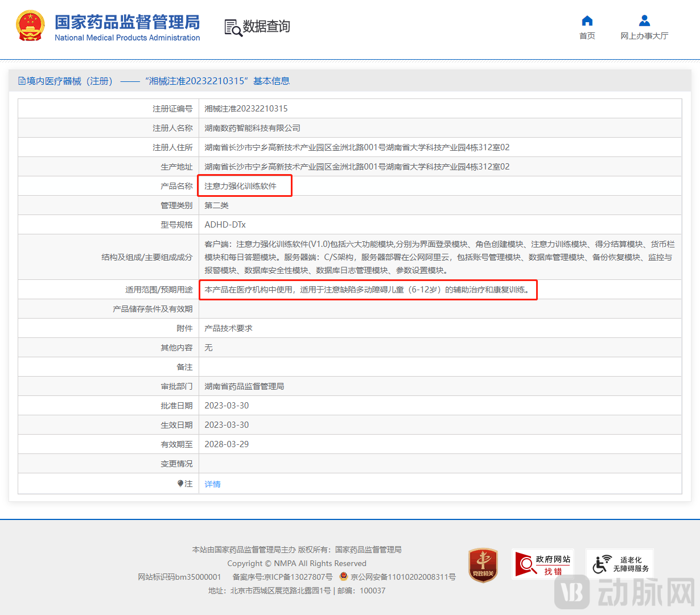Open 网上办事大厅 user icon
The image size is (700, 615).
[x=644, y=21]
